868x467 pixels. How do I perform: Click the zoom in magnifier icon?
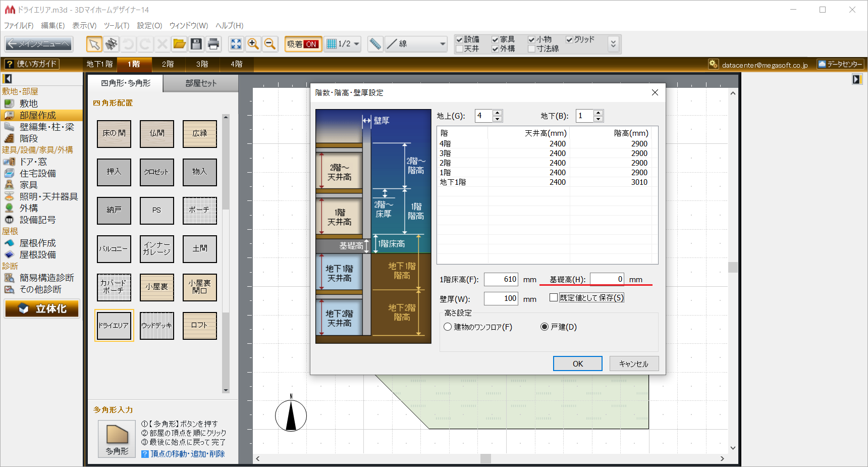point(253,44)
